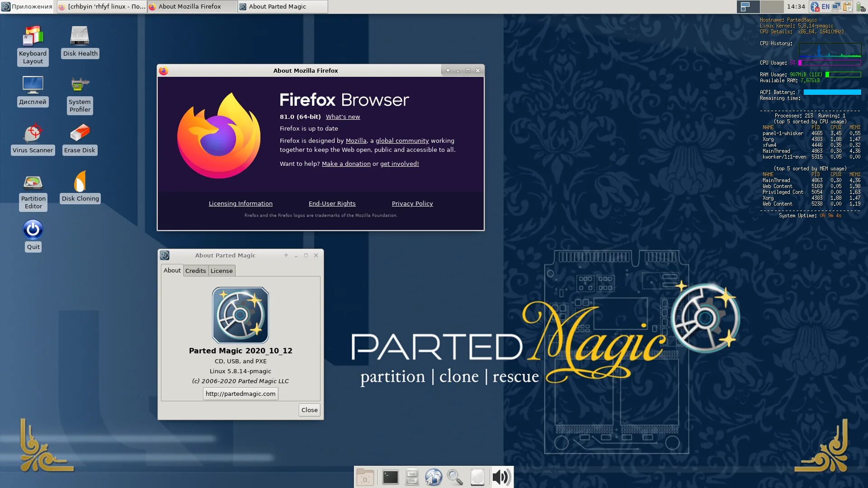Image resolution: width=868 pixels, height=488 pixels.
Task: Switch to the Firefox browser window task button
Action: pos(102,6)
